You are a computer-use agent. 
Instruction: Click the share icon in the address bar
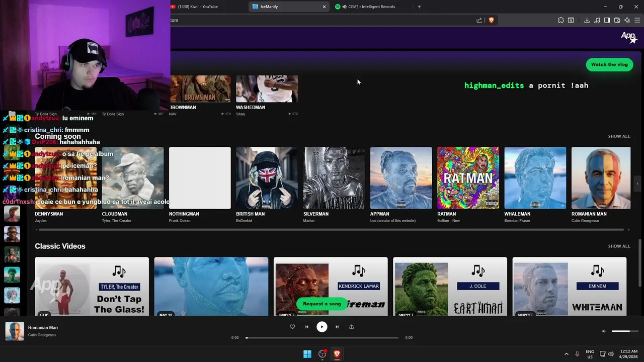pos(479,20)
